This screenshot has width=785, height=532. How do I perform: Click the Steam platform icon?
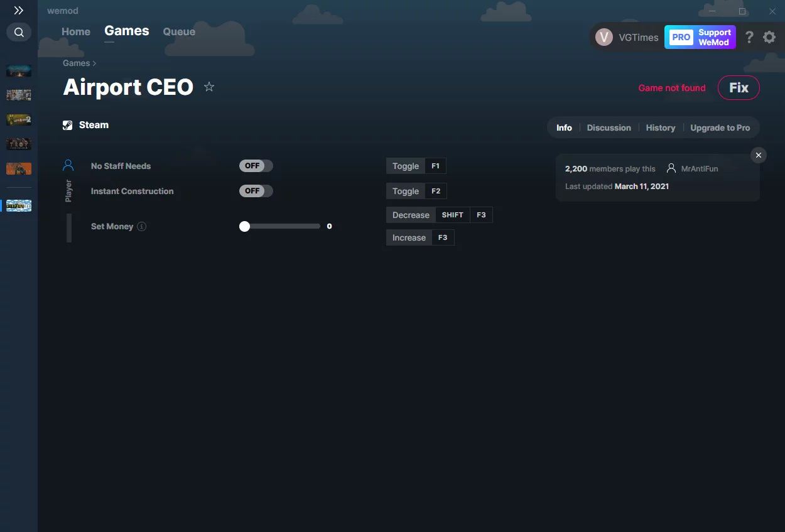68,125
